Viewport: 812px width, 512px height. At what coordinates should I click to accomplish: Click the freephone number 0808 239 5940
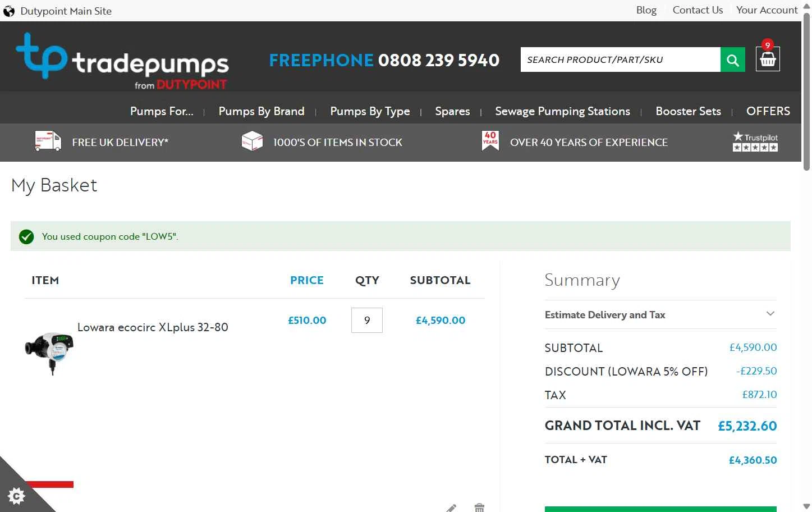[x=438, y=60]
